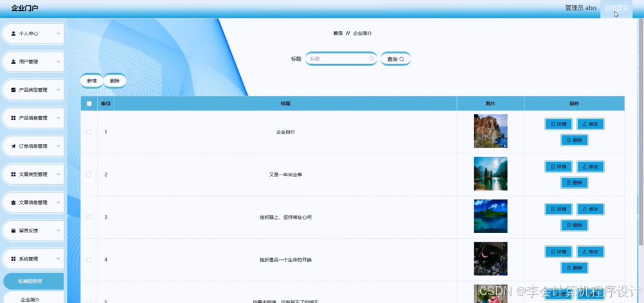The height and width of the screenshot is (303, 644).
Task: Expand the 个人中心 chevron
Action: (58, 33)
